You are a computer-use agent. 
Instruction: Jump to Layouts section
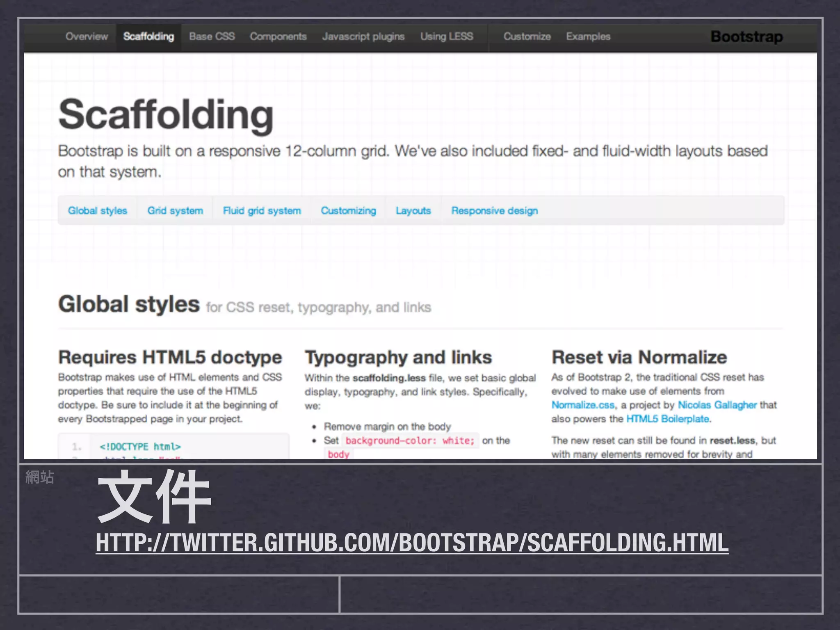point(413,210)
